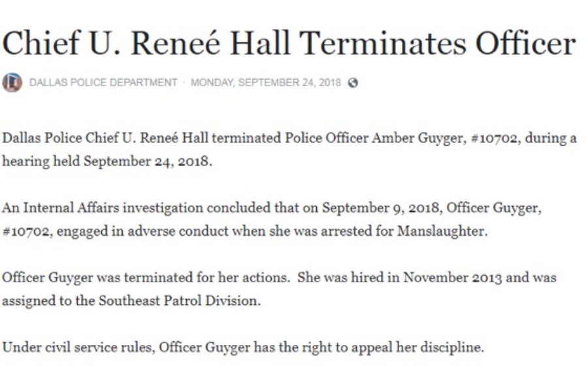Click the date September 9, 2018

point(382,208)
